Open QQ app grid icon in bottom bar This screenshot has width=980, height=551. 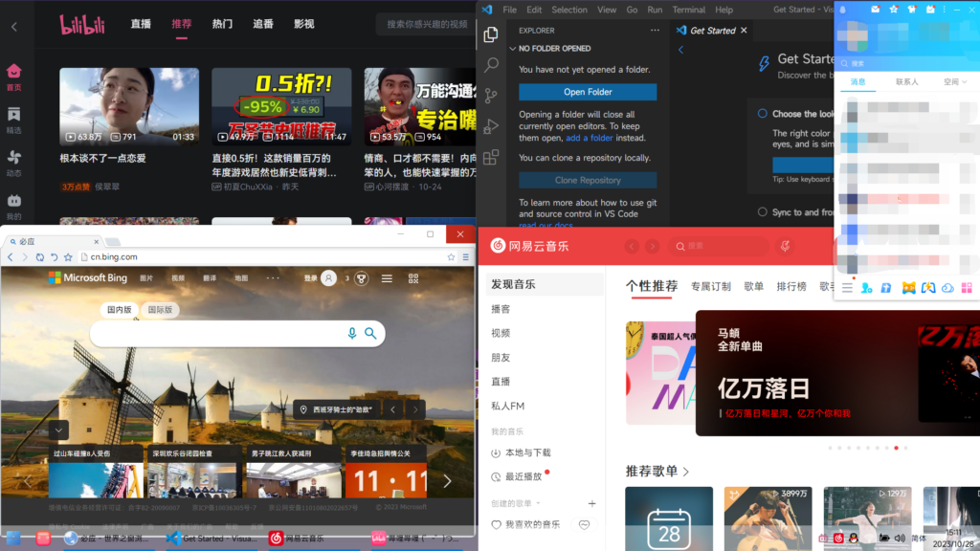click(967, 287)
